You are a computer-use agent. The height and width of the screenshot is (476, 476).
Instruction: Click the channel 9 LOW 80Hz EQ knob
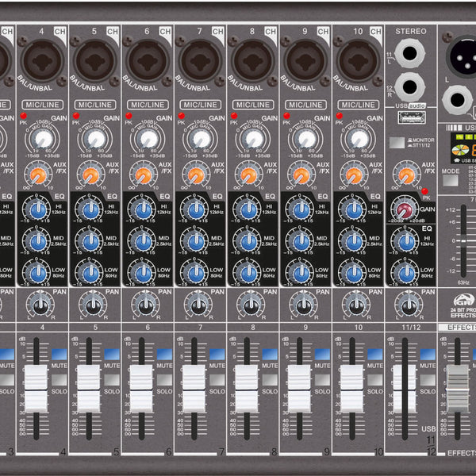click(301, 274)
